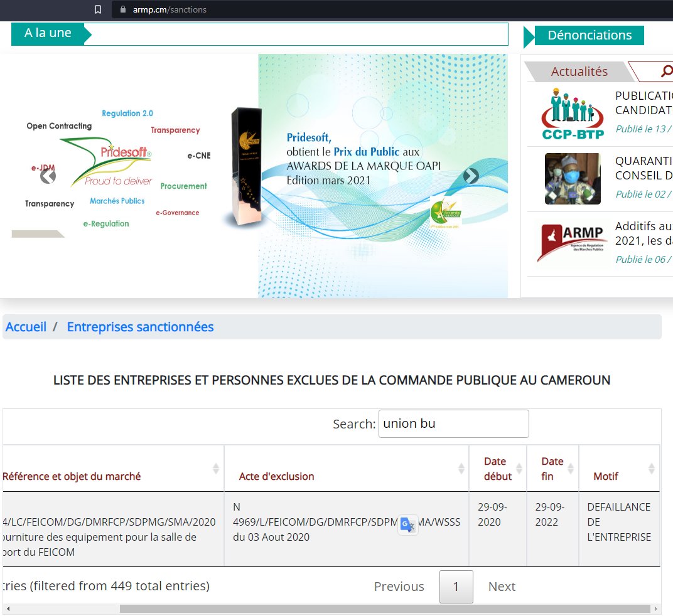
Task: Open the search magnifier tab
Action: (666, 72)
